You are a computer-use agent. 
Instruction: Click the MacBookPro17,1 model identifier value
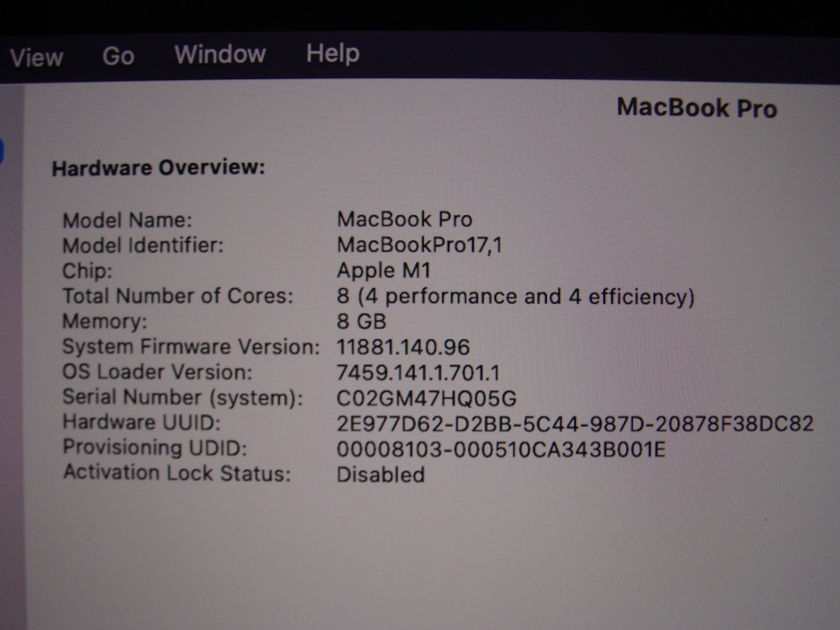(x=419, y=245)
